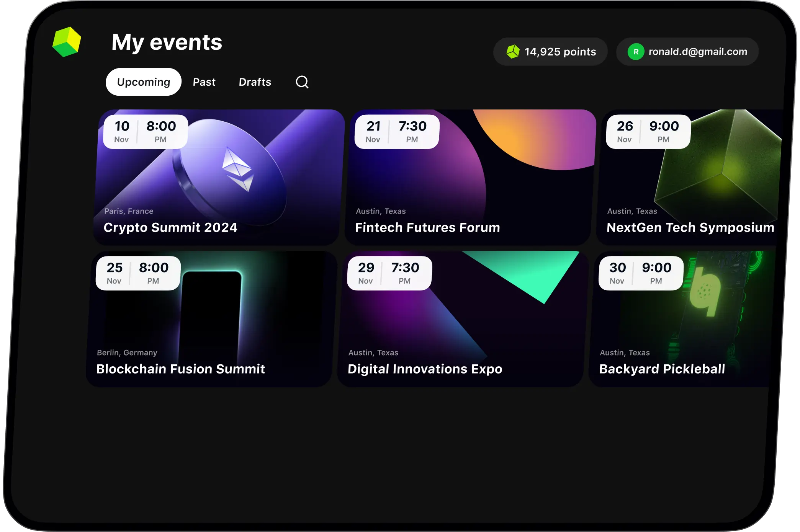Open the Backyard Pickleball event
Viewport: 800px width, 532px height.
[x=662, y=369]
